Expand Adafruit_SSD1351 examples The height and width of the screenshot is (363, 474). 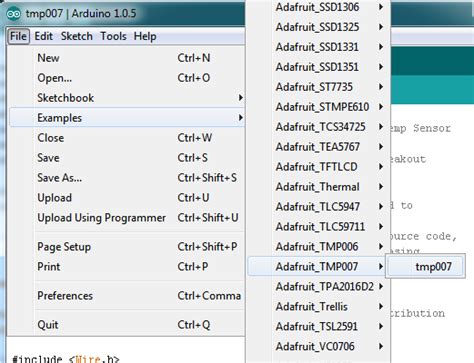[318, 67]
